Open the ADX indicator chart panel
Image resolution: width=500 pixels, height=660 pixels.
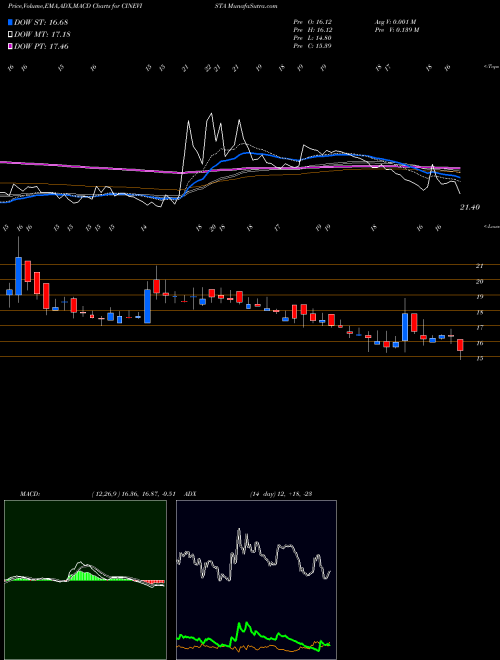pyautogui.click(x=256, y=580)
